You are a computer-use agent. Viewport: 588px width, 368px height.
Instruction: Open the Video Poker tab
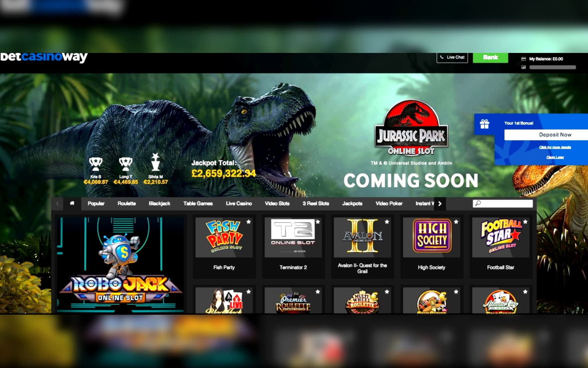389,203
